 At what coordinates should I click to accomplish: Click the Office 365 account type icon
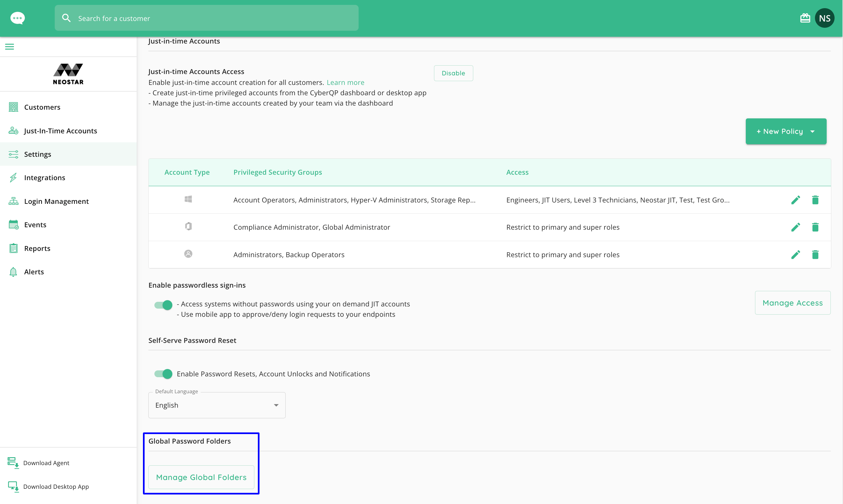[188, 226]
